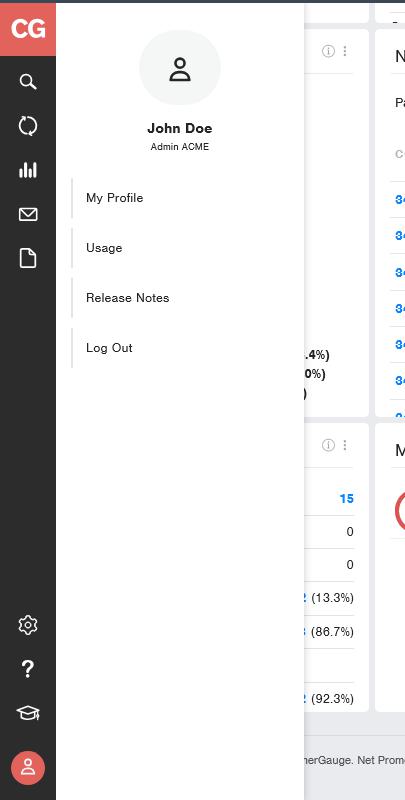The height and width of the screenshot is (800, 405).
Task: Click the (86.7%) table value
Action: [x=332, y=632]
